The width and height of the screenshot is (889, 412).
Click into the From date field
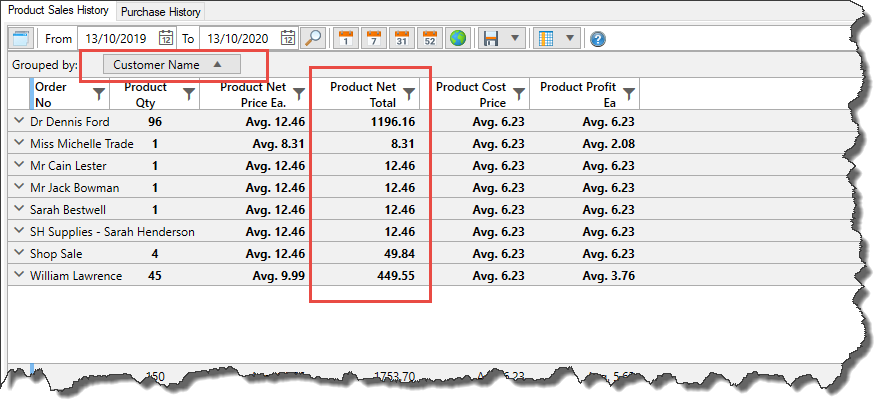[x=115, y=39]
